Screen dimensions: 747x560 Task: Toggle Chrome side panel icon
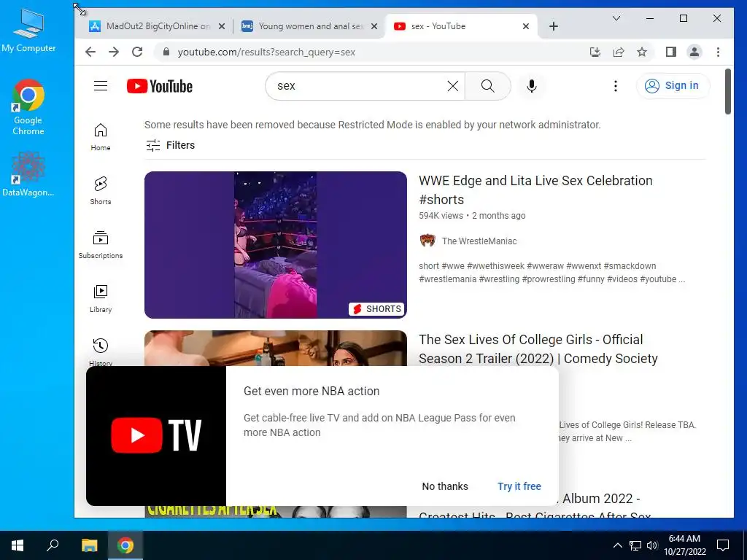[671, 52]
